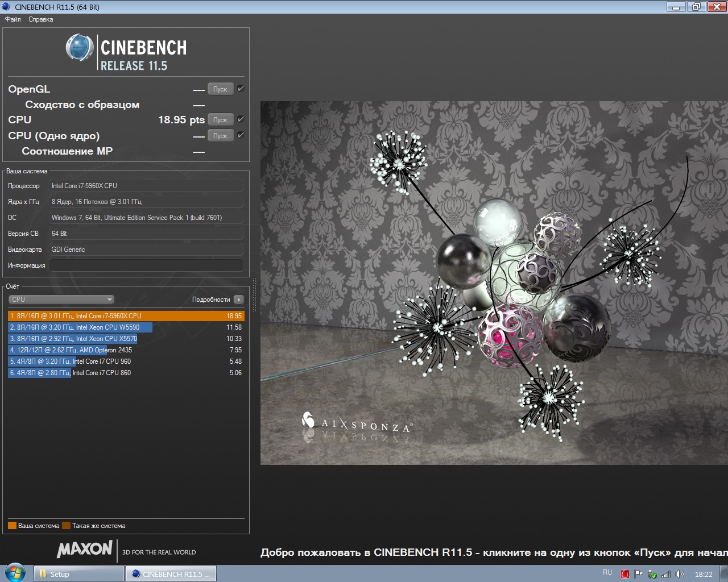Open the volume speaker tray icon
Screen dimensions: 728x582
tap(680, 574)
